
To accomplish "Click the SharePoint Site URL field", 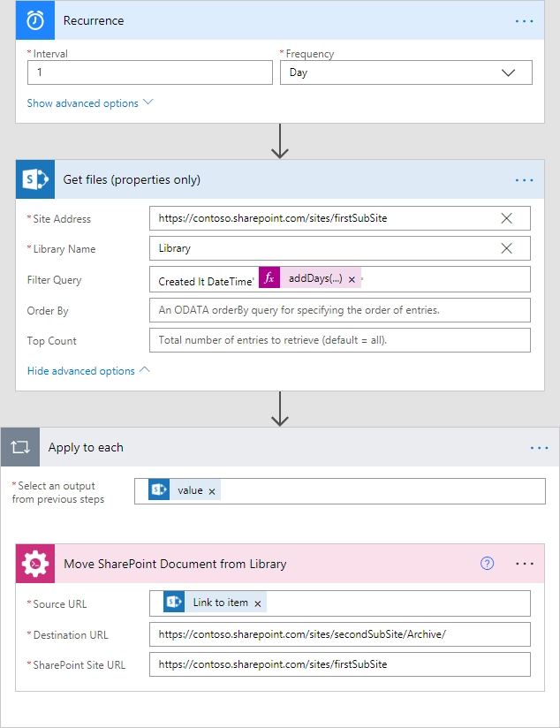I will tap(340, 664).
